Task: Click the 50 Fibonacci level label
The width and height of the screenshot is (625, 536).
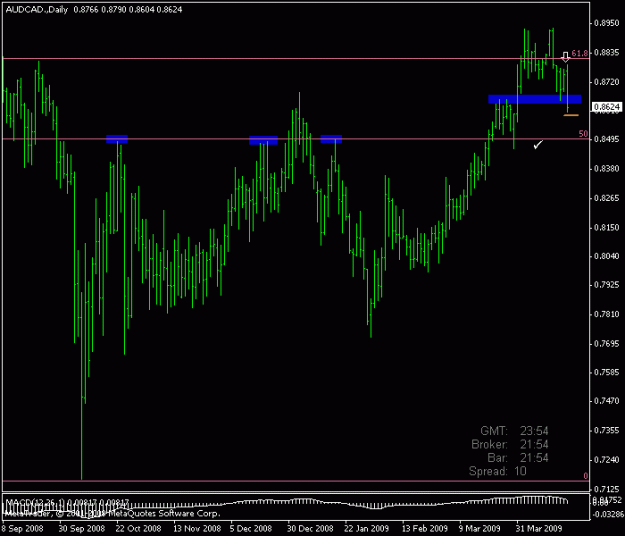Action: (x=583, y=134)
